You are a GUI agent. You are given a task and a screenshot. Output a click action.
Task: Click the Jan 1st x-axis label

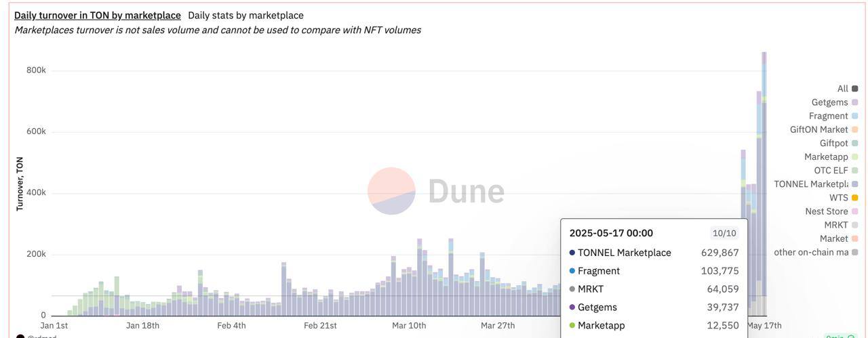click(54, 326)
